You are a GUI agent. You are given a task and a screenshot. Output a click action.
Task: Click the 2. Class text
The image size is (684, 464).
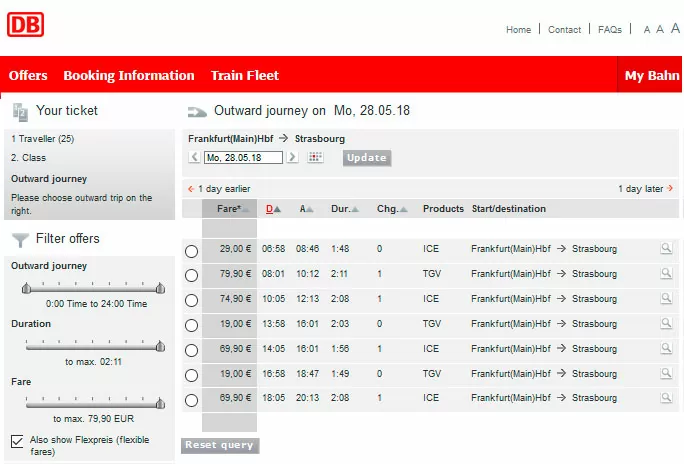pyautogui.click(x=28, y=157)
